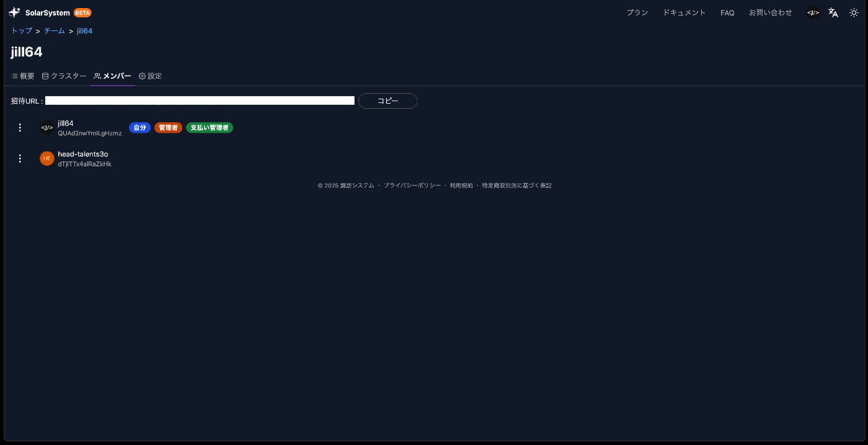Click the jill64 page heading
This screenshot has height=445, width=868.
(27, 52)
